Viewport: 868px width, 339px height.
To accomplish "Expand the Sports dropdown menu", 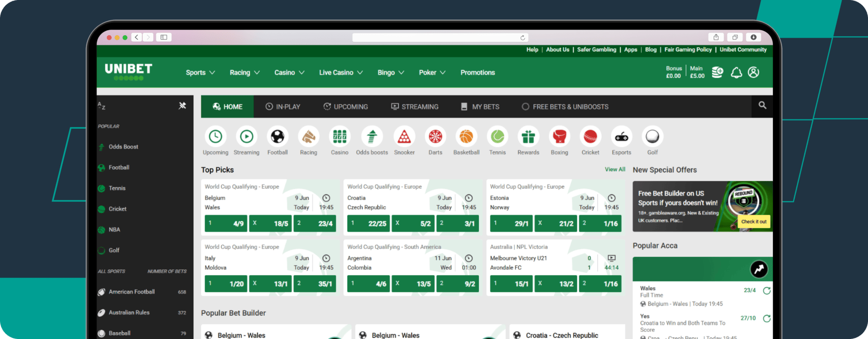I will [x=201, y=72].
